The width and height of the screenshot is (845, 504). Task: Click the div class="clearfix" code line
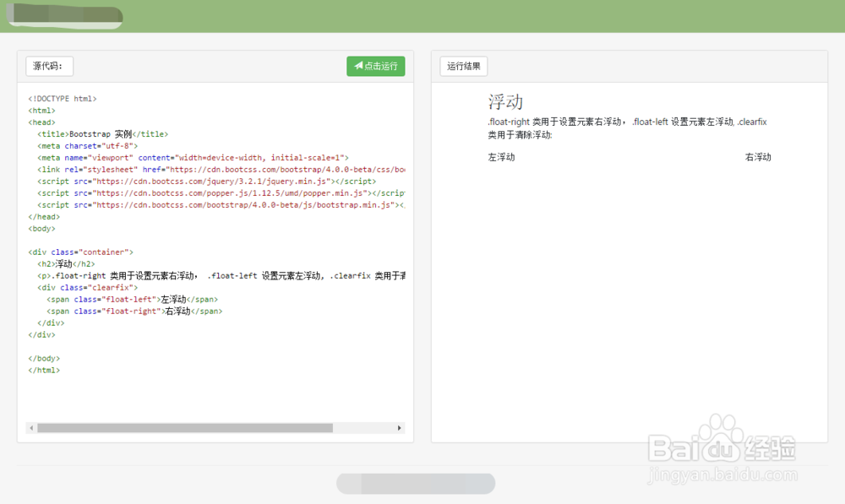(87, 288)
